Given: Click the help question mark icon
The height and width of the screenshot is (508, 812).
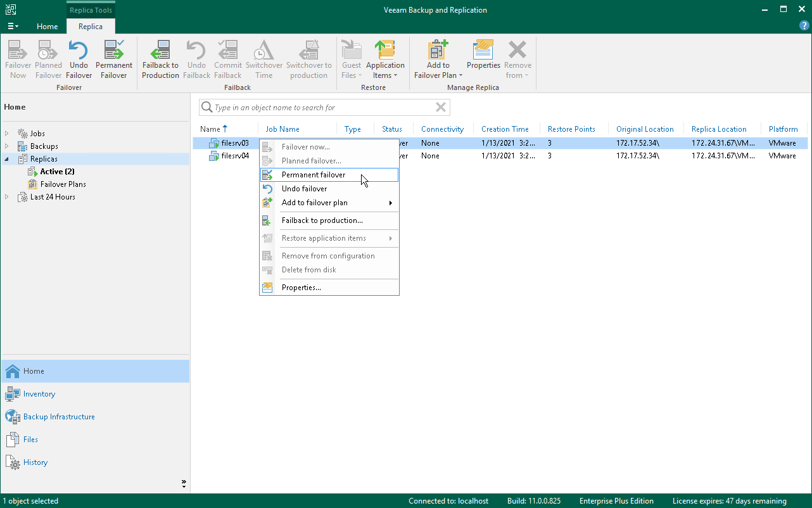Looking at the screenshot, I should (x=804, y=25).
